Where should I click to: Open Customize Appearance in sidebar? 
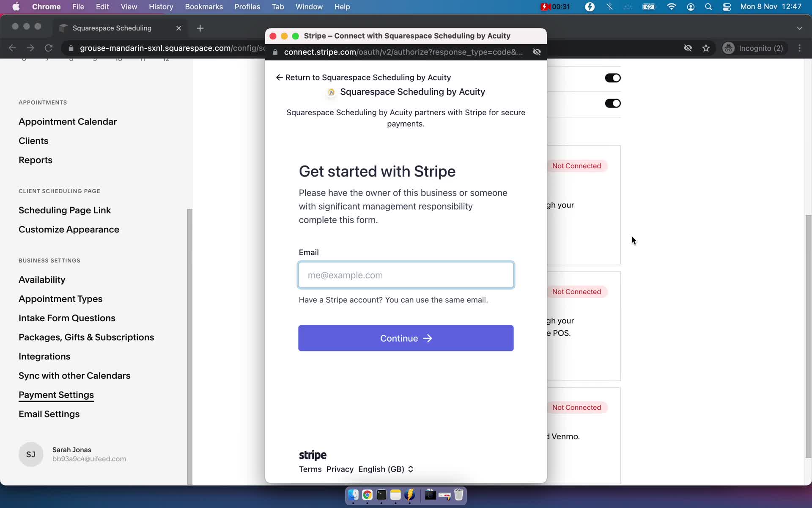click(x=69, y=229)
